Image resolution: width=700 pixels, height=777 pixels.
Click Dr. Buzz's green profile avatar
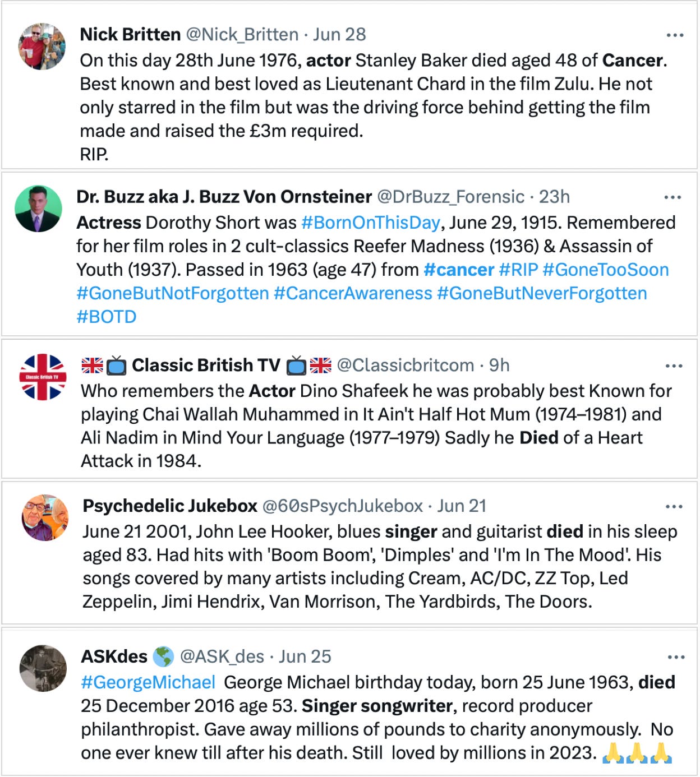[x=38, y=209]
